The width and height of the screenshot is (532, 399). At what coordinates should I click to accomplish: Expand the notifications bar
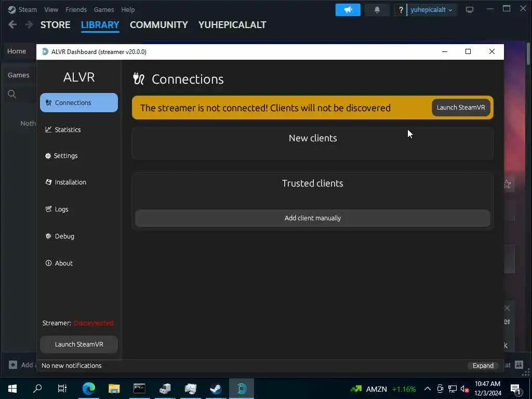tap(483, 366)
